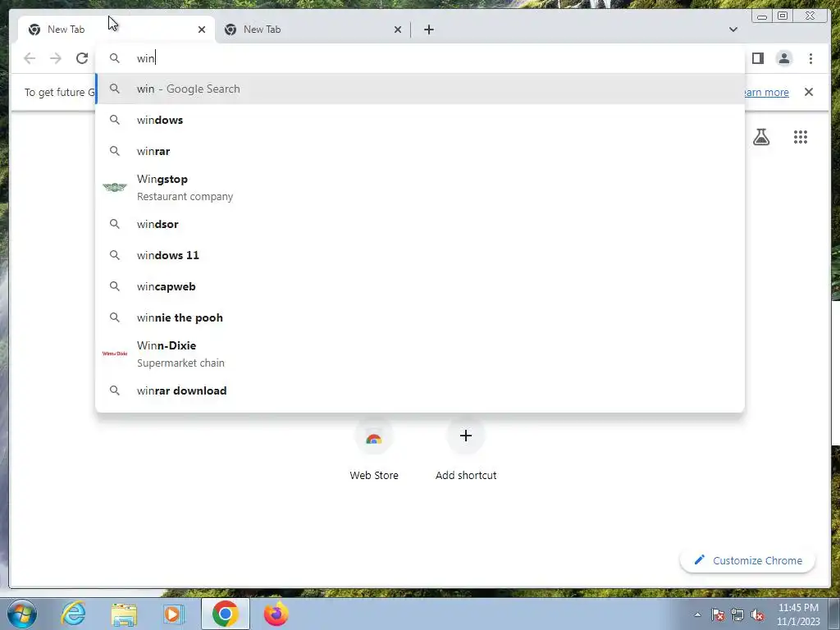Click the Forward navigation arrow
This screenshot has height=630, width=840.
56,58
